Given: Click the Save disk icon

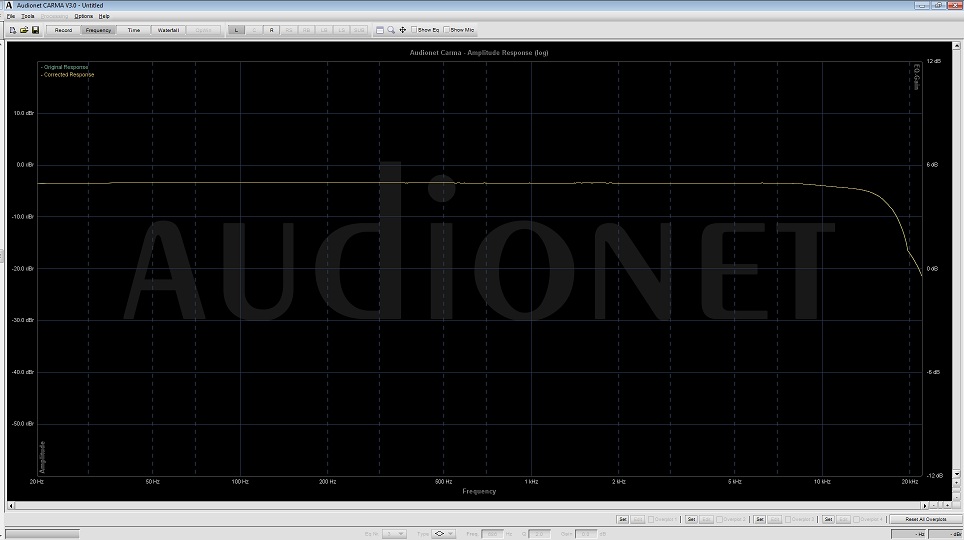Looking at the screenshot, I should click(35, 30).
